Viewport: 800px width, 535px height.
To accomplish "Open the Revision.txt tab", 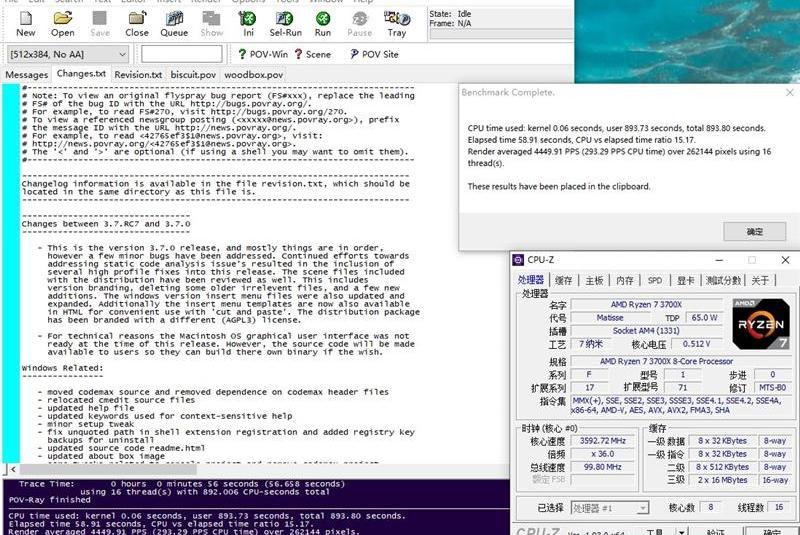I will point(138,75).
